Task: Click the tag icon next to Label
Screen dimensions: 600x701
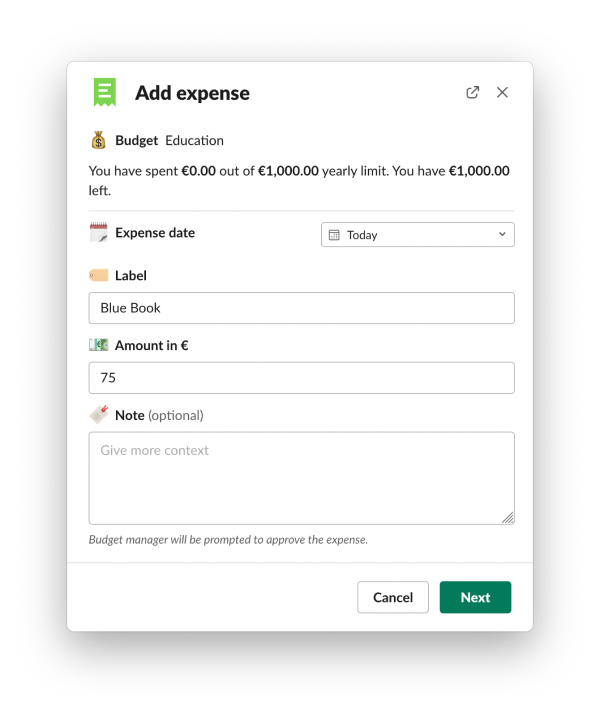Action: click(x=98, y=275)
